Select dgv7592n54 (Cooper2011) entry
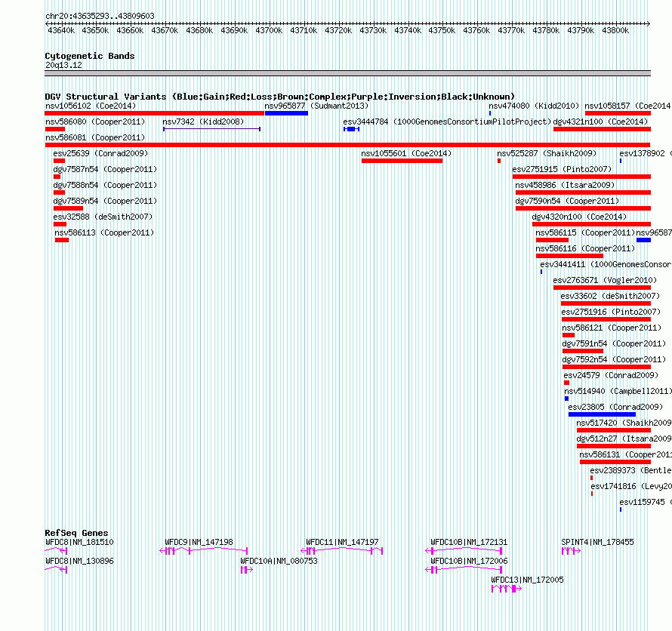The height and width of the screenshot is (631, 672). (614, 359)
